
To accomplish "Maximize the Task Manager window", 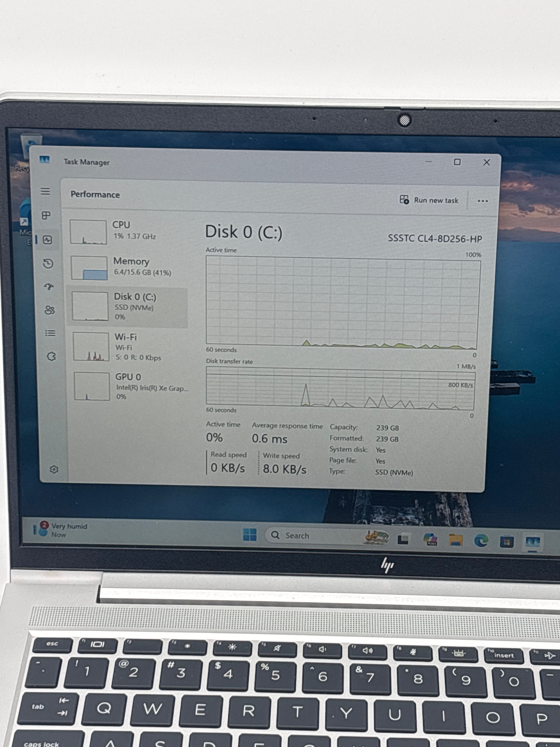I will tap(457, 162).
